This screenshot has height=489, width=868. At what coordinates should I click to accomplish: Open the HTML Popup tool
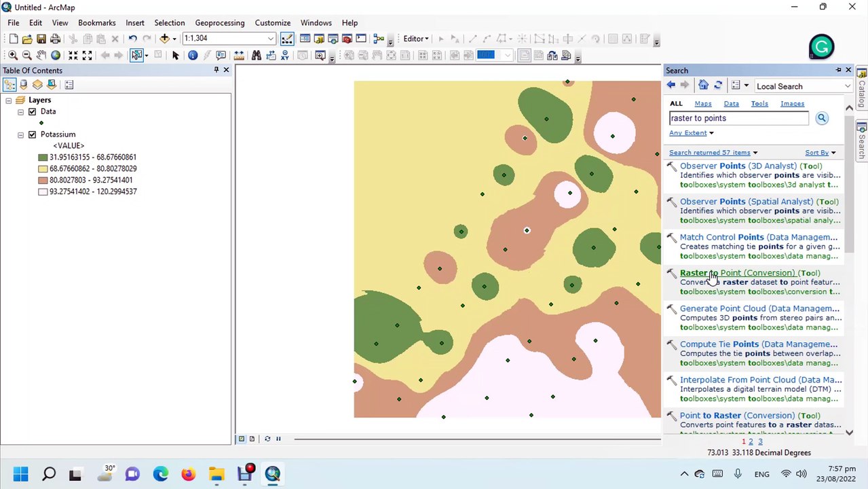pyautogui.click(x=221, y=55)
